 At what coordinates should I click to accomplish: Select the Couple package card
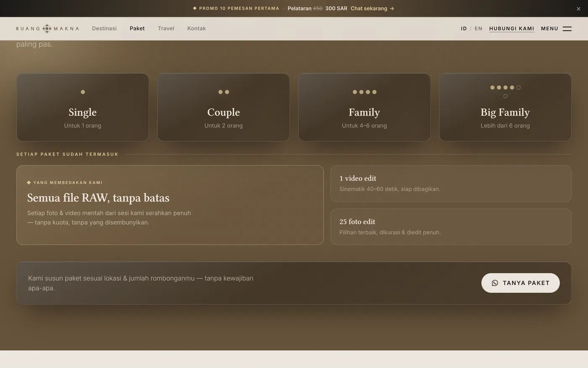[x=223, y=107]
